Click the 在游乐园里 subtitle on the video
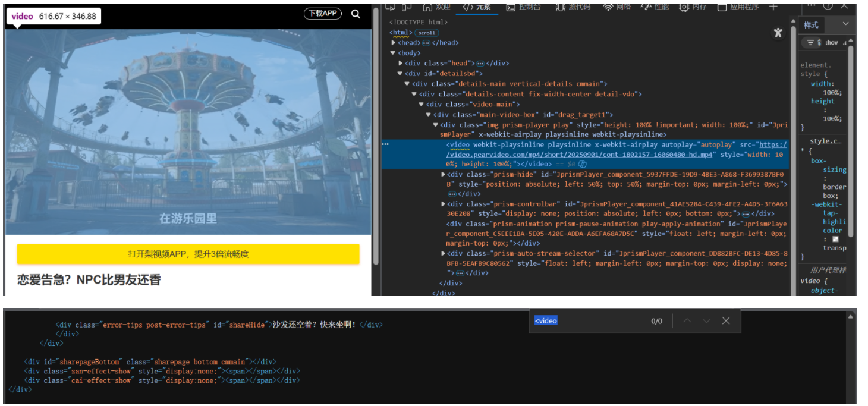This screenshot has height=406, width=868. pyautogui.click(x=188, y=219)
